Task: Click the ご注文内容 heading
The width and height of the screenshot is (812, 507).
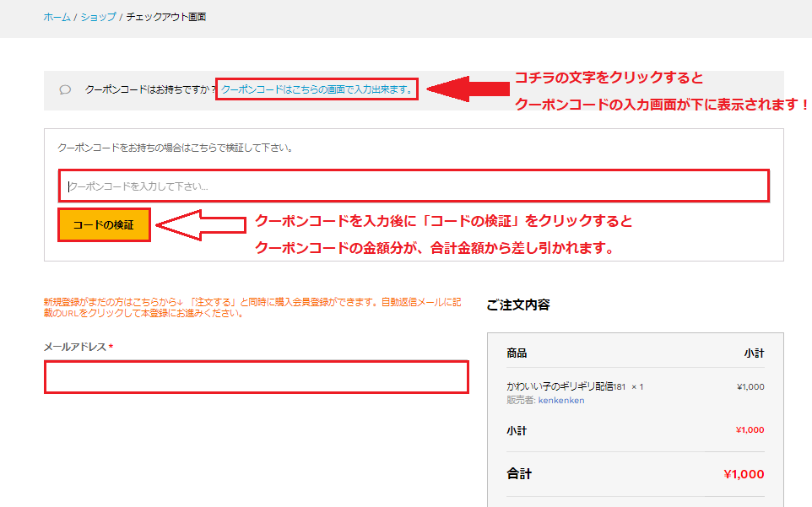Action: coord(517,305)
